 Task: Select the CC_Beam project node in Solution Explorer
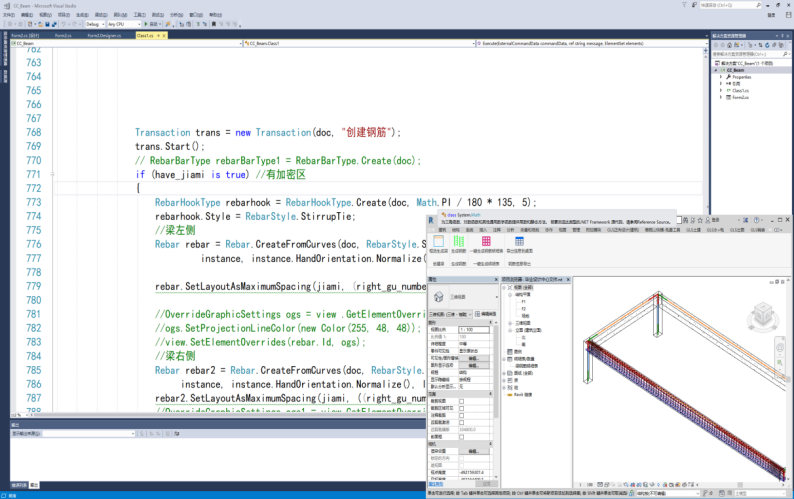(735, 70)
